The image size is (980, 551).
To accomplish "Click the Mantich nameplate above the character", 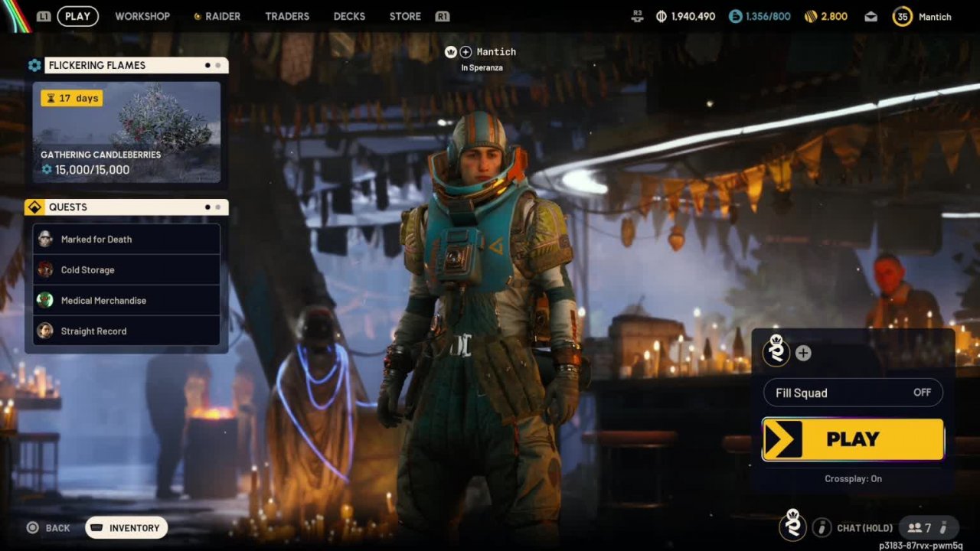I will (x=496, y=52).
